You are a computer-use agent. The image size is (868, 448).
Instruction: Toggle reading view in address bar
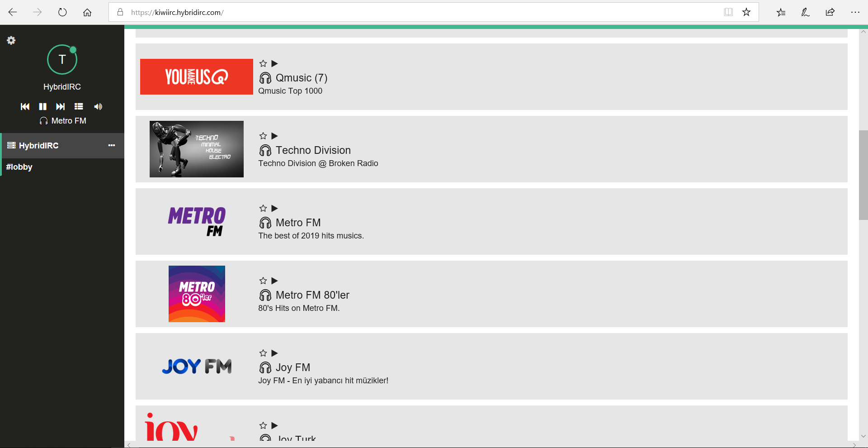tap(728, 12)
